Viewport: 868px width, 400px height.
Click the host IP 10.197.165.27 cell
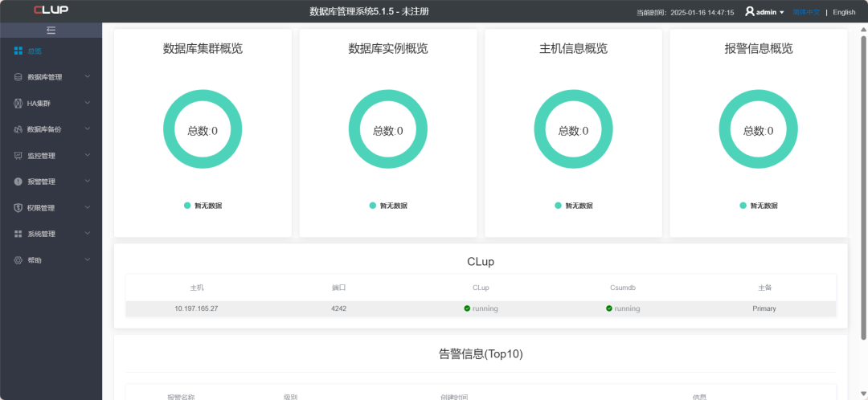coord(196,308)
